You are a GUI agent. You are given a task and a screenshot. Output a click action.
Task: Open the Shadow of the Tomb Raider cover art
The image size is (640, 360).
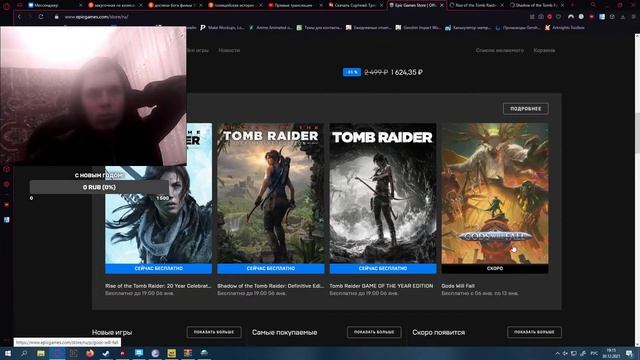(271, 193)
